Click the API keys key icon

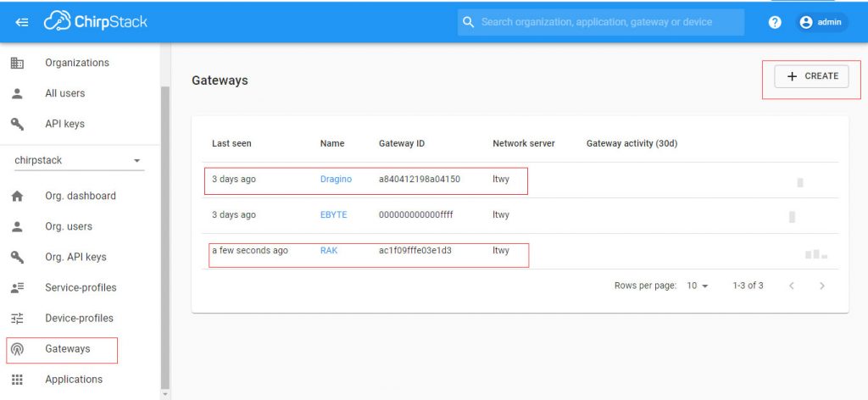(x=17, y=124)
